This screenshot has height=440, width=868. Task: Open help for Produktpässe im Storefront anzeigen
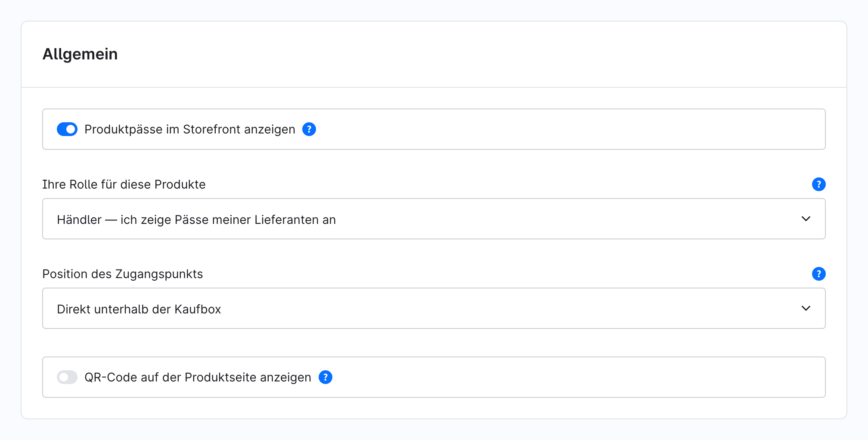(x=309, y=129)
